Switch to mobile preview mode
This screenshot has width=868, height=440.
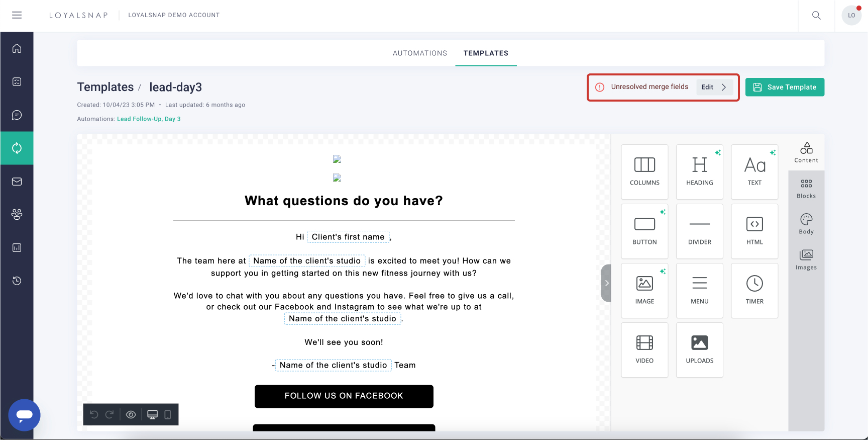pos(168,414)
